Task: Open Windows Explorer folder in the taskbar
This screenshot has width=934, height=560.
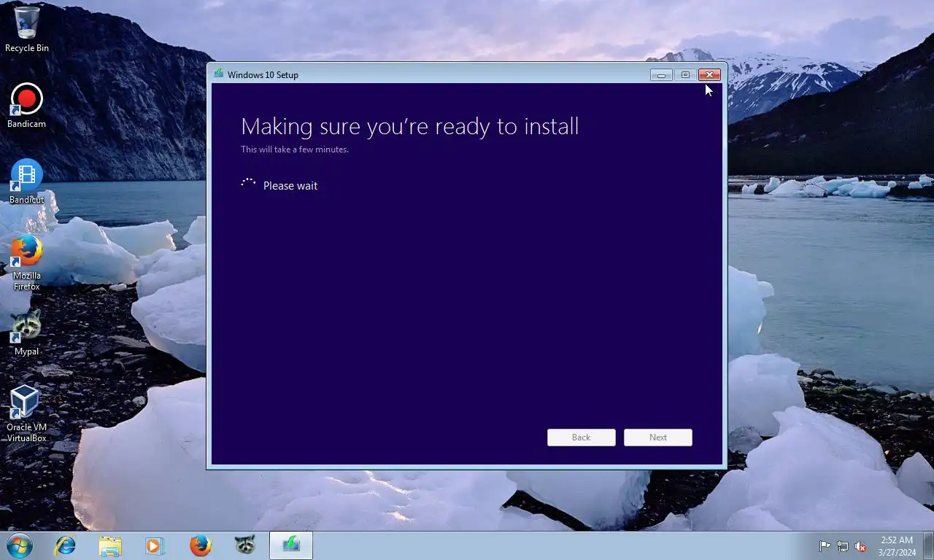Action: click(110, 545)
